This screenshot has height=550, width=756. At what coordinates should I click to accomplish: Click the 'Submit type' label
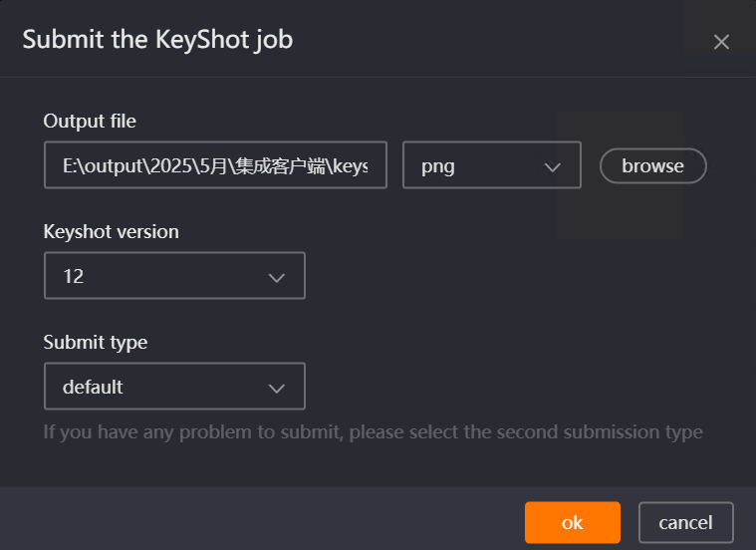(x=96, y=343)
